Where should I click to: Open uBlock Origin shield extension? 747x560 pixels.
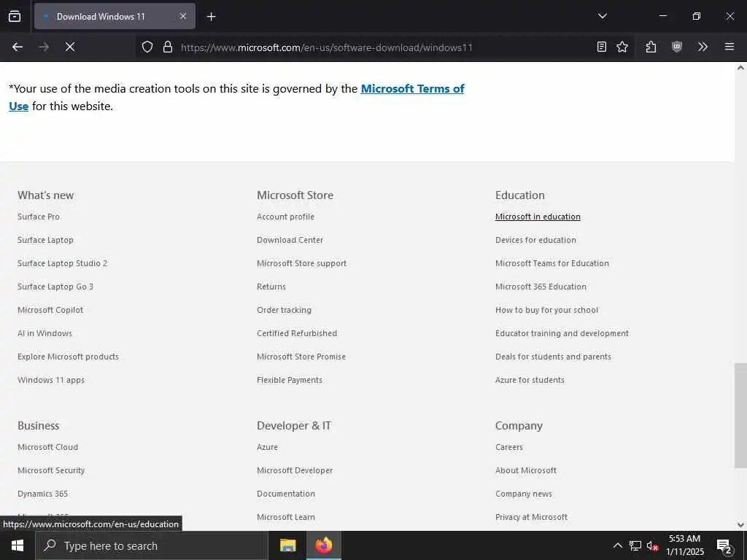pos(677,47)
